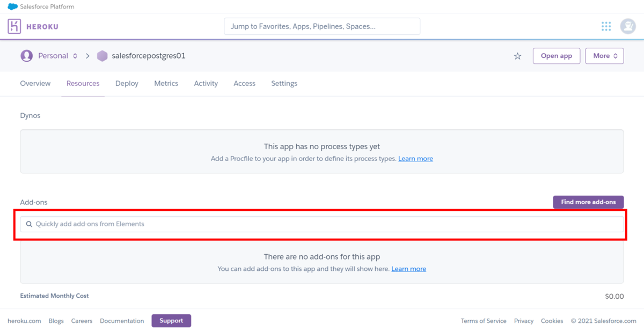Click the Support button in the footer

click(x=171, y=321)
